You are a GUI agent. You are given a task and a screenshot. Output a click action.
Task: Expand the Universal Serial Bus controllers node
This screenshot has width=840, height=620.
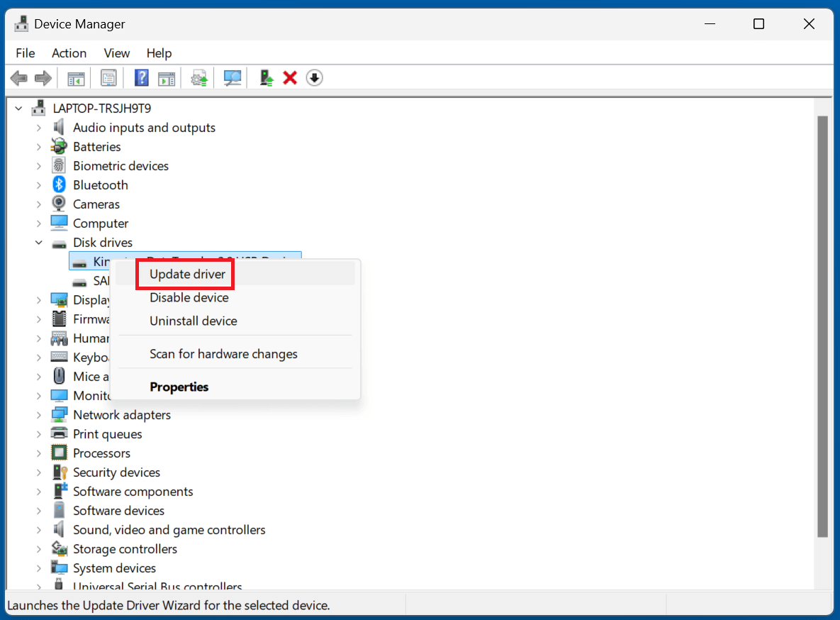(40, 587)
